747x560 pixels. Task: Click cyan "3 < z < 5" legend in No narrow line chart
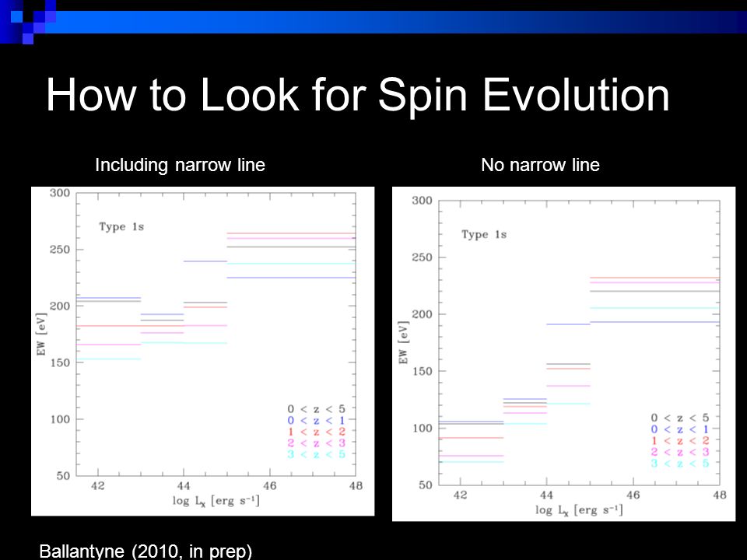tap(680, 464)
